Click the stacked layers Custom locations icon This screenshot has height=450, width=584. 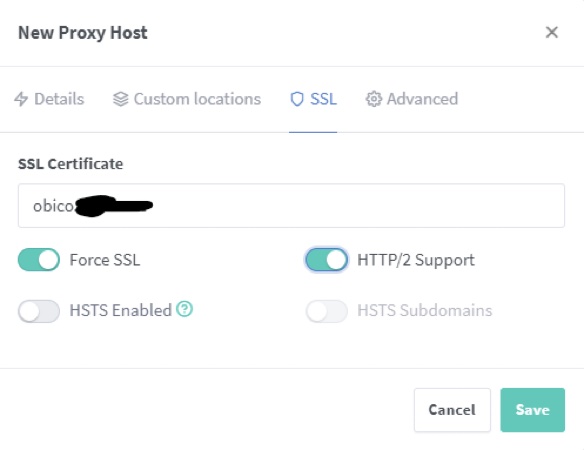point(121,99)
